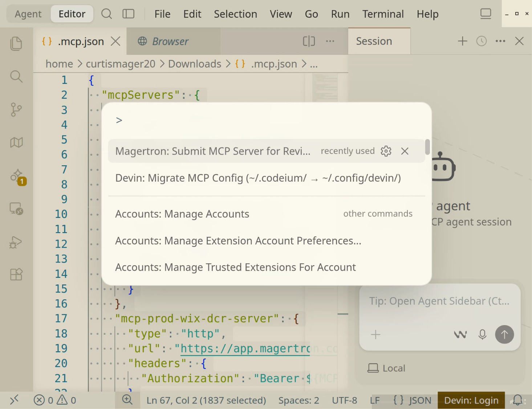Click the curtismager20 breadcrumb segment
532x409 pixels.
click(121, 64)
